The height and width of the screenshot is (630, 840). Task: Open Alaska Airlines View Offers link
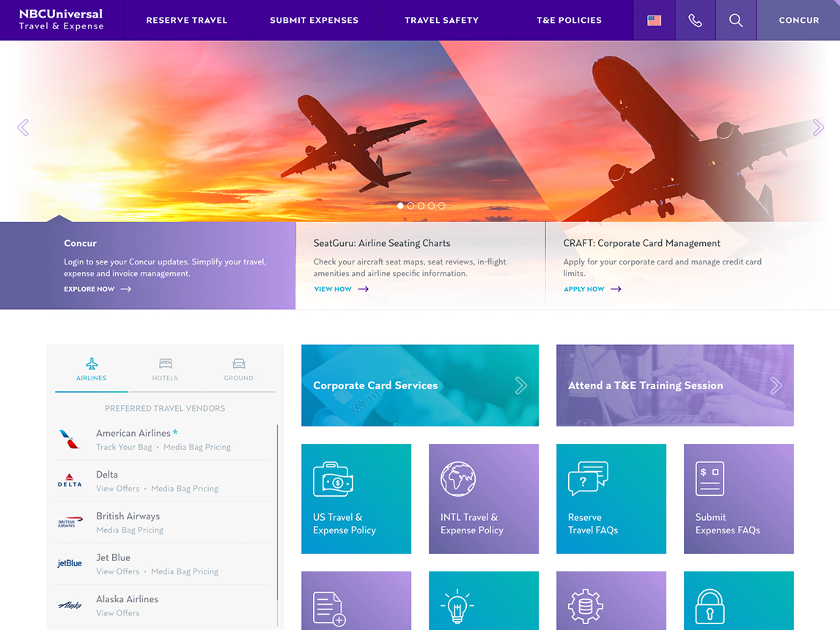117,613
